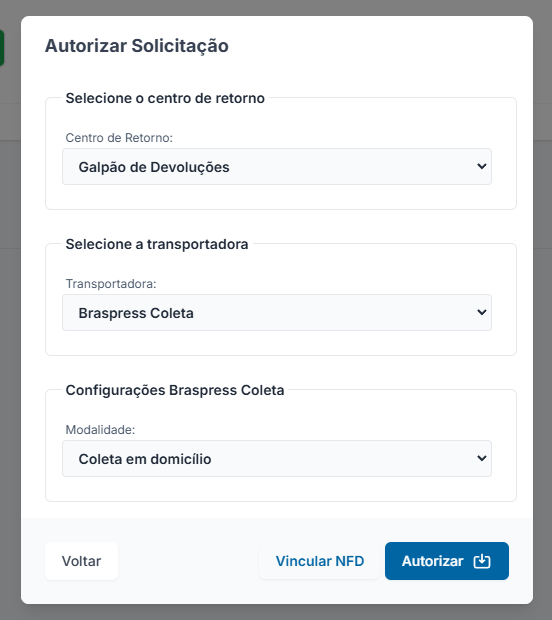The width and height of the screenshot is (552, 620).
Task: Click the Centro de Retorno field label
Action: point(119,138)
